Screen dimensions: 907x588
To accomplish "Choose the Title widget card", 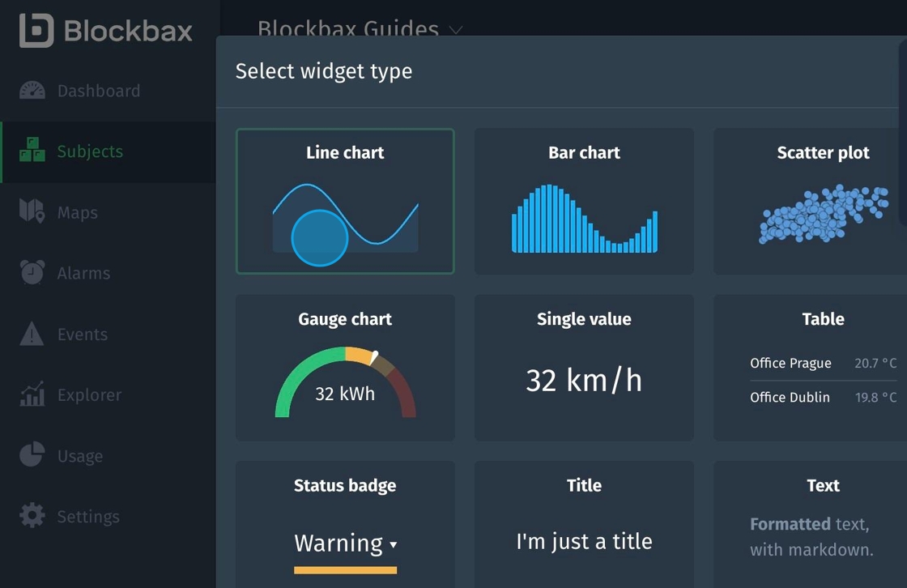I will click(584, 524).
